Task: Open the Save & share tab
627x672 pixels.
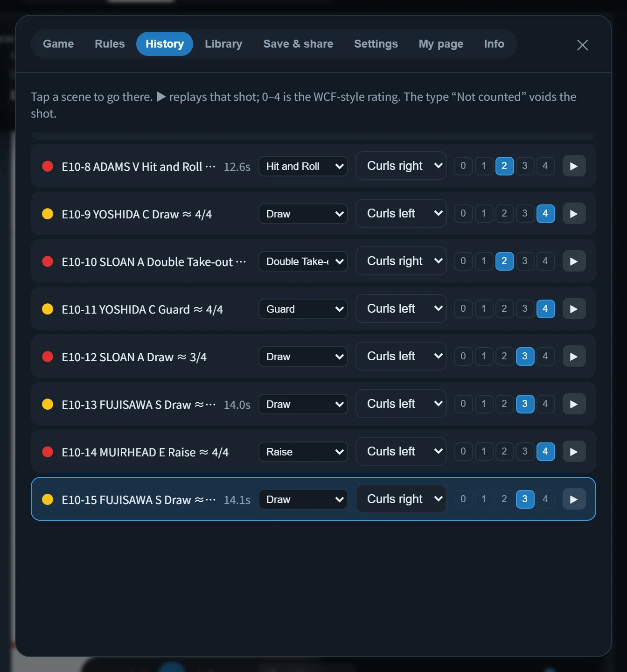Action: (298, 44)
